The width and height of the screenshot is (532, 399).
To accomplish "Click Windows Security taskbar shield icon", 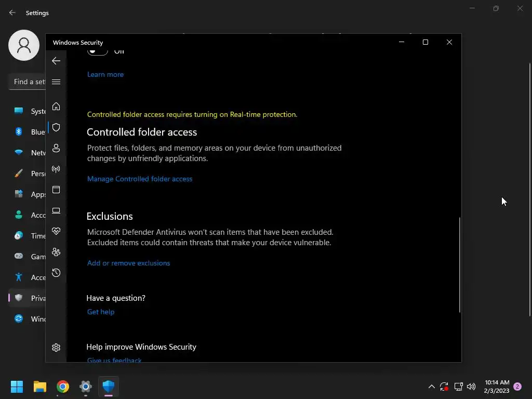I will tap(109, 387).
